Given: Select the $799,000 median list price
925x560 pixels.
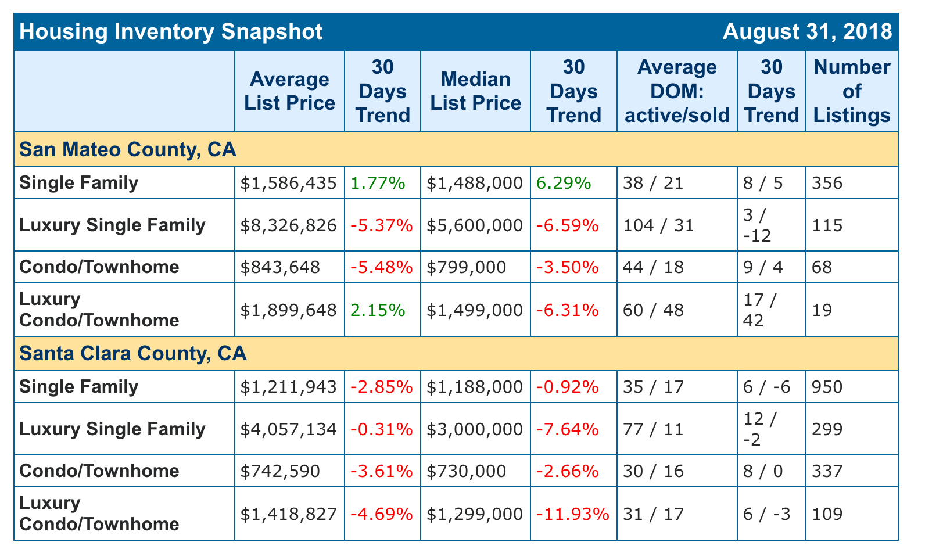Looking at the screenshot, I should 466,267.
